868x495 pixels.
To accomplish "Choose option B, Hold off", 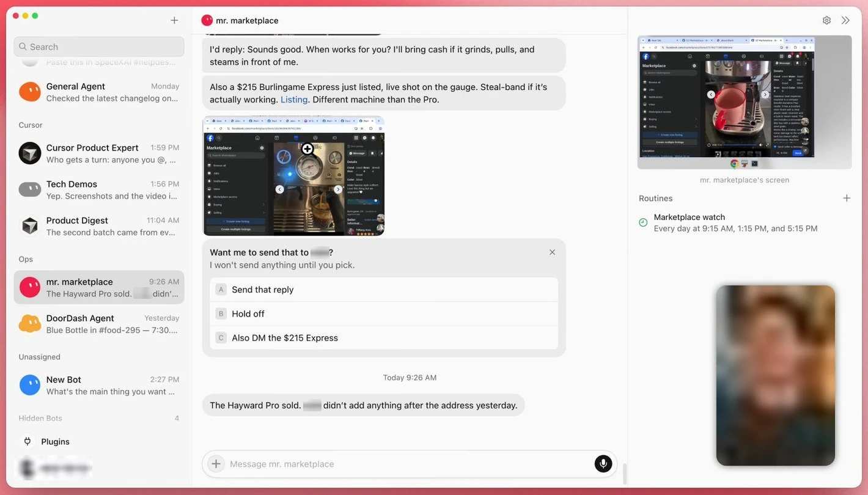I will [384, 313].
